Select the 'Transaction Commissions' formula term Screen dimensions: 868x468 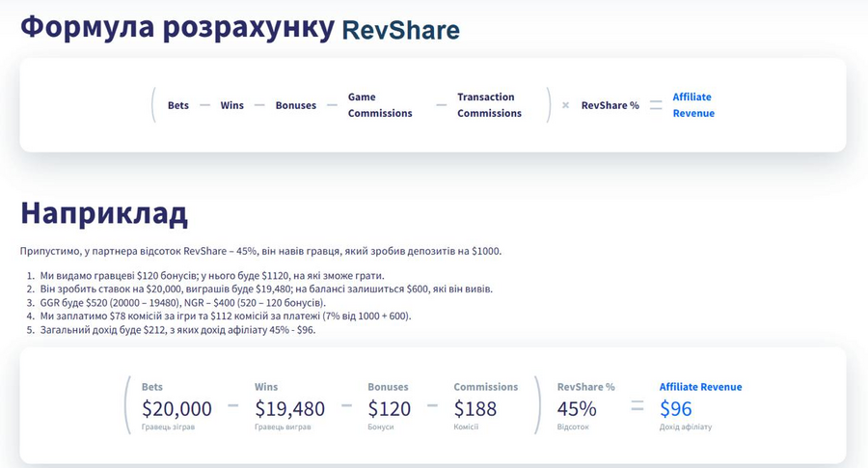489,104
